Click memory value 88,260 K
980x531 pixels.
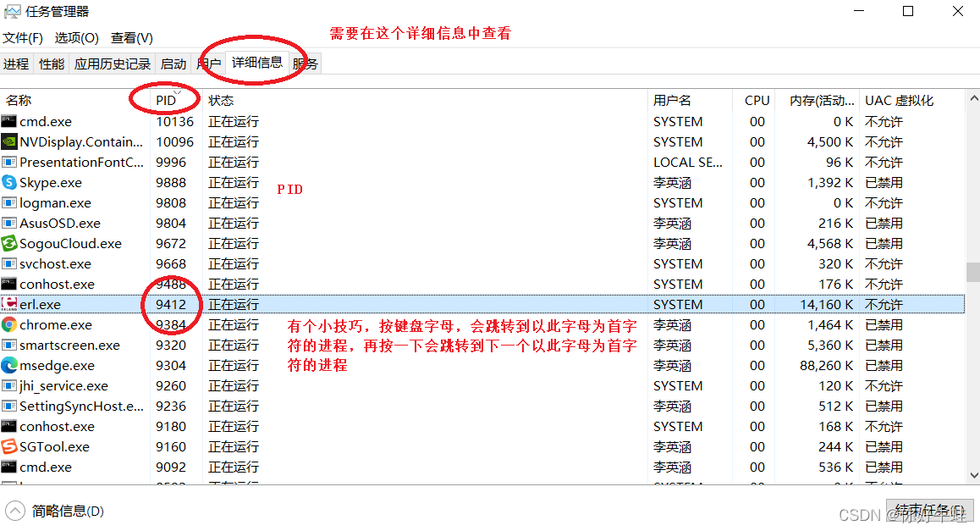click(x=826, y=365)
